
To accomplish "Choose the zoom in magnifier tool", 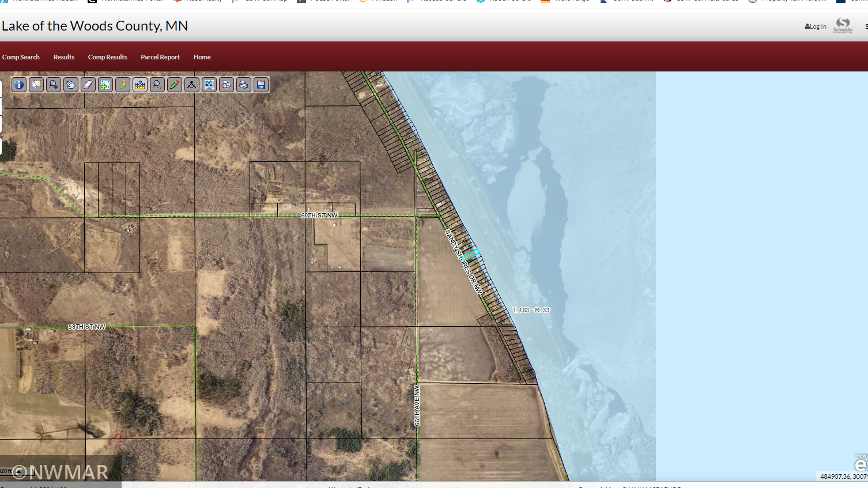I will (54, 85).
